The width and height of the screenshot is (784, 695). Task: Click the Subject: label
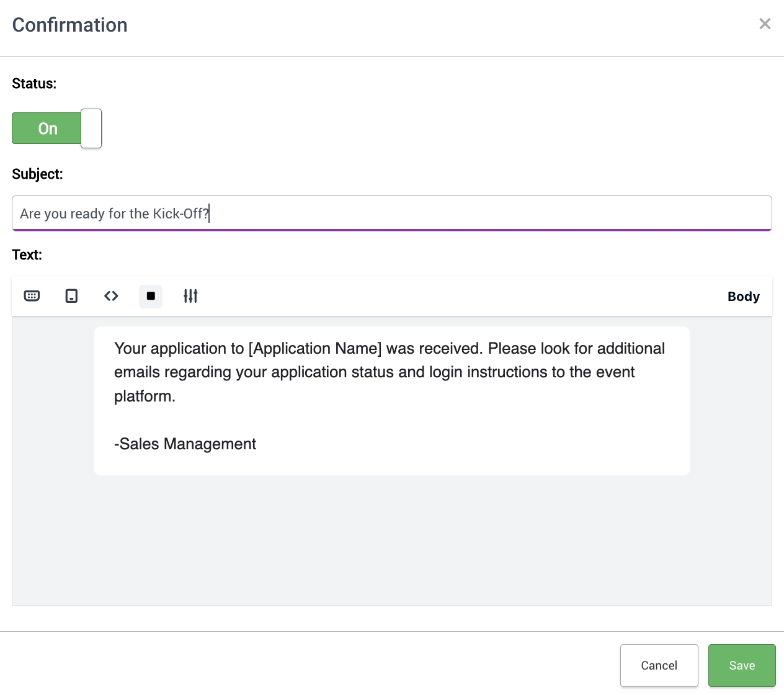[37, 174]
